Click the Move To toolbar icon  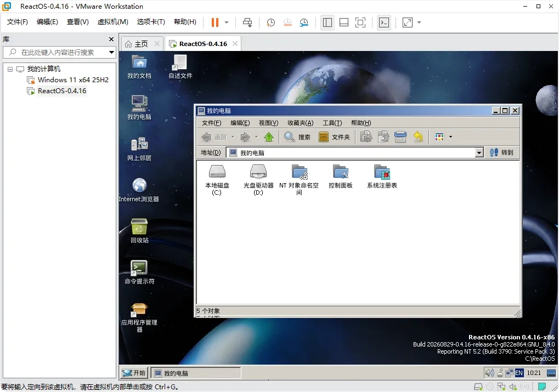(366, 137)
